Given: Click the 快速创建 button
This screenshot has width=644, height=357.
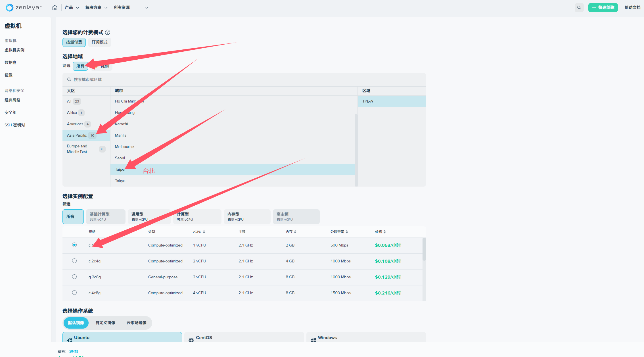Looking at the screenshot, I should pyautogui.click(x=603, y=8).
